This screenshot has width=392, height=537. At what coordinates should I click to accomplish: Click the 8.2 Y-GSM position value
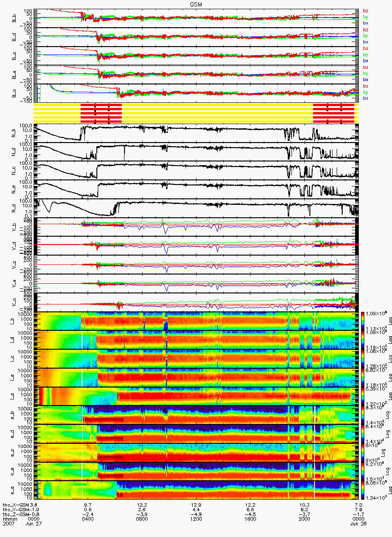pos(304,510)
